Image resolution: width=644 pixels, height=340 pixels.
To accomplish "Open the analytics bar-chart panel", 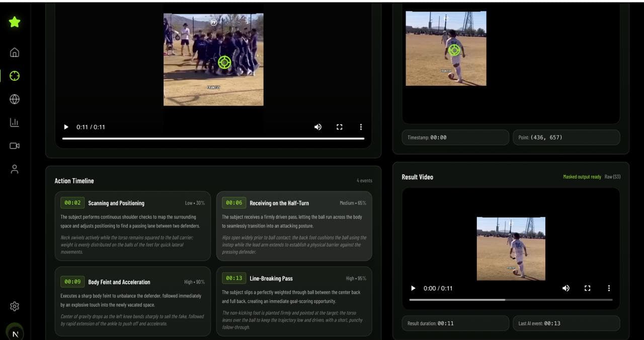I will point(14,122).
